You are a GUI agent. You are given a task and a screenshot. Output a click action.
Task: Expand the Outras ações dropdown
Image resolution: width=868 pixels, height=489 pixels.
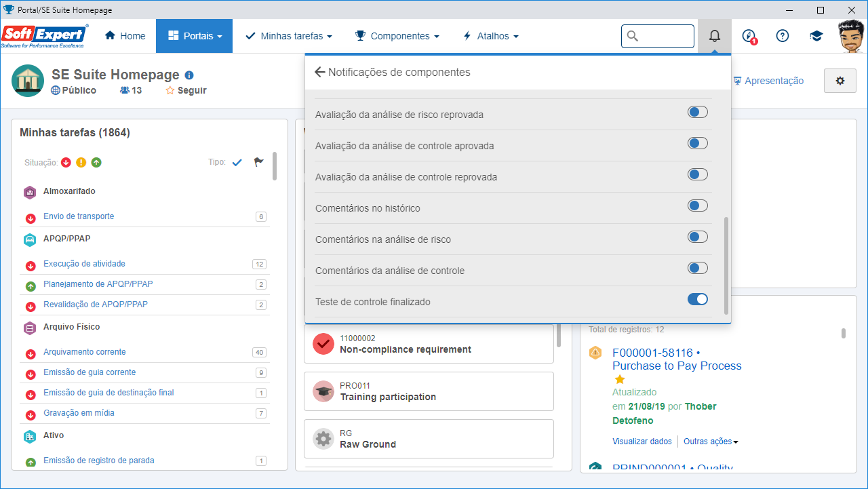coord(711,442)
